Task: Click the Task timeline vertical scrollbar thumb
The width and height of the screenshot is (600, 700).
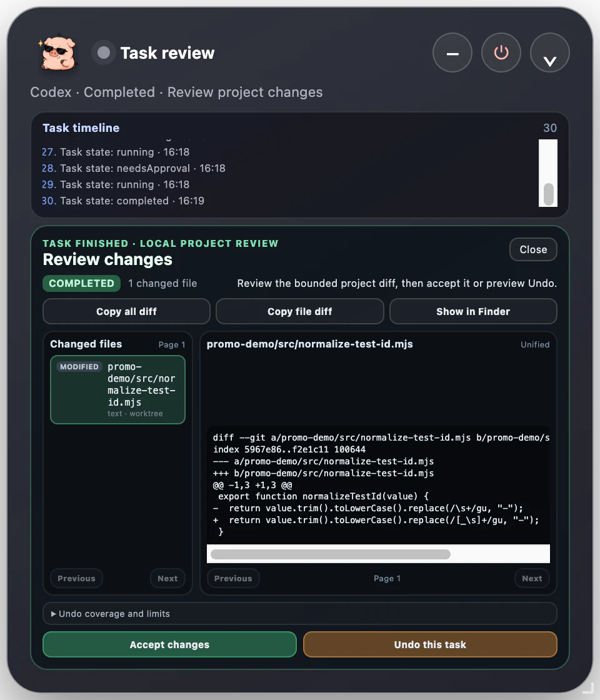Action: click(x=549, y=194)
